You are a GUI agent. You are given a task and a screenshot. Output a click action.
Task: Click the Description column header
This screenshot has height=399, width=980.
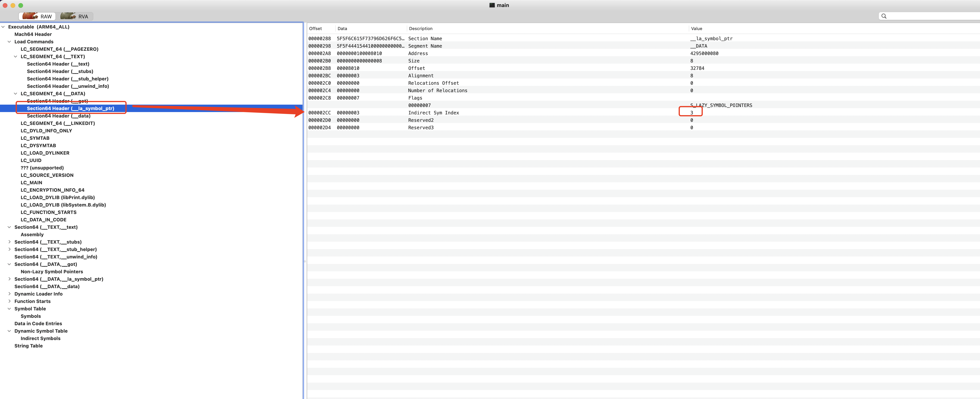[x=420, y=28]
